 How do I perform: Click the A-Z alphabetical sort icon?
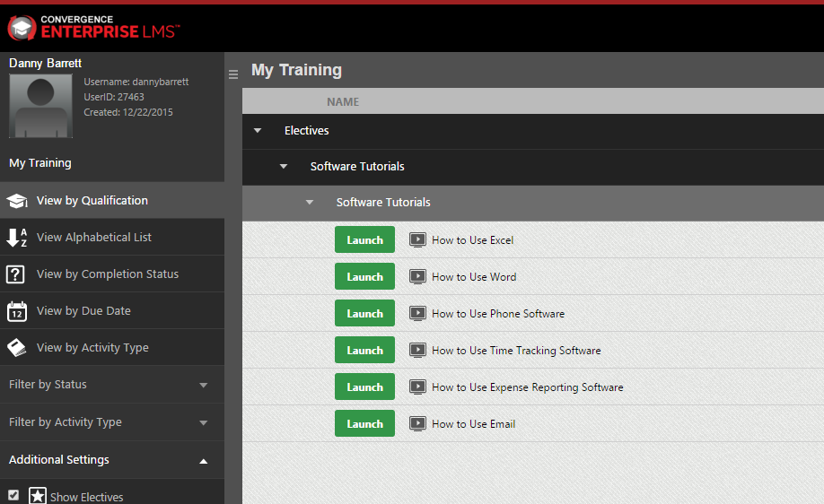(17, 238)
